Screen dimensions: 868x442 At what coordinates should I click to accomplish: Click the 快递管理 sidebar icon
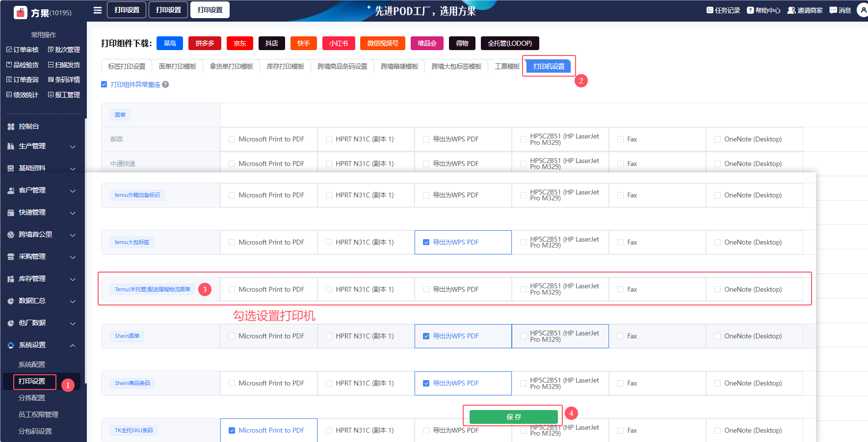11,213
